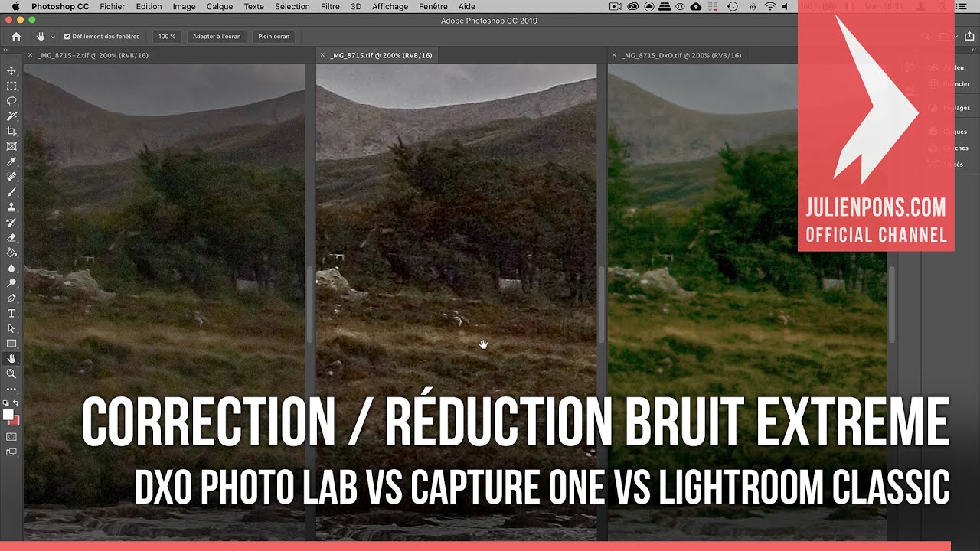The image size is (980, 551).
Task: Open the screen mode selector
Action: (x=11, y=452)
